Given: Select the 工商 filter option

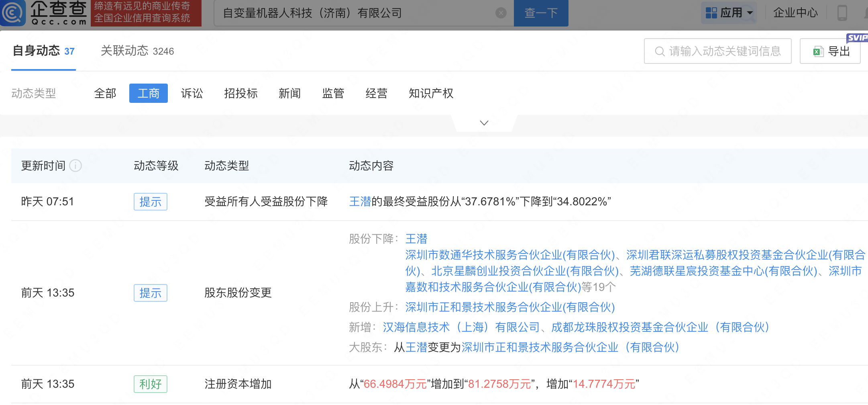Looking at the screenshot, I should click(149, 93).
